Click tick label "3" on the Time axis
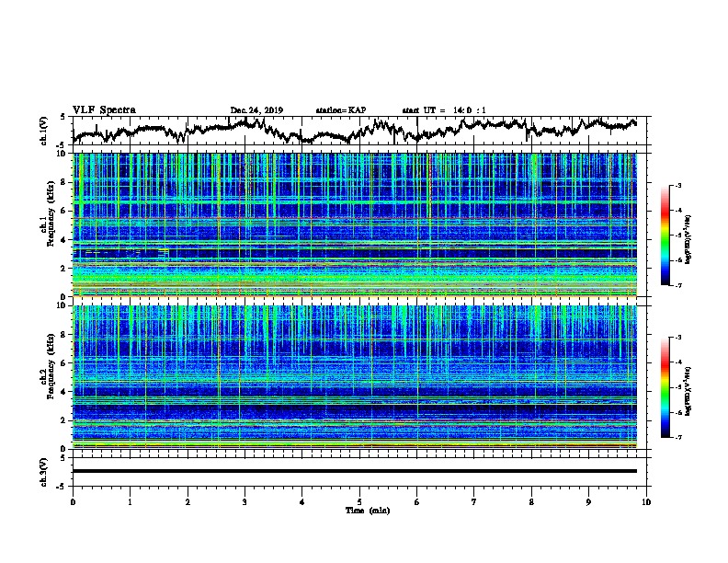Screen dimensions: 728x563 245,502
